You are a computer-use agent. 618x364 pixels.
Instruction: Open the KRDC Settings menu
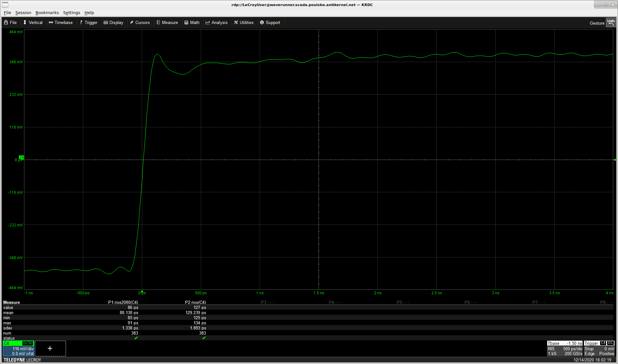(x=71, y=12)
